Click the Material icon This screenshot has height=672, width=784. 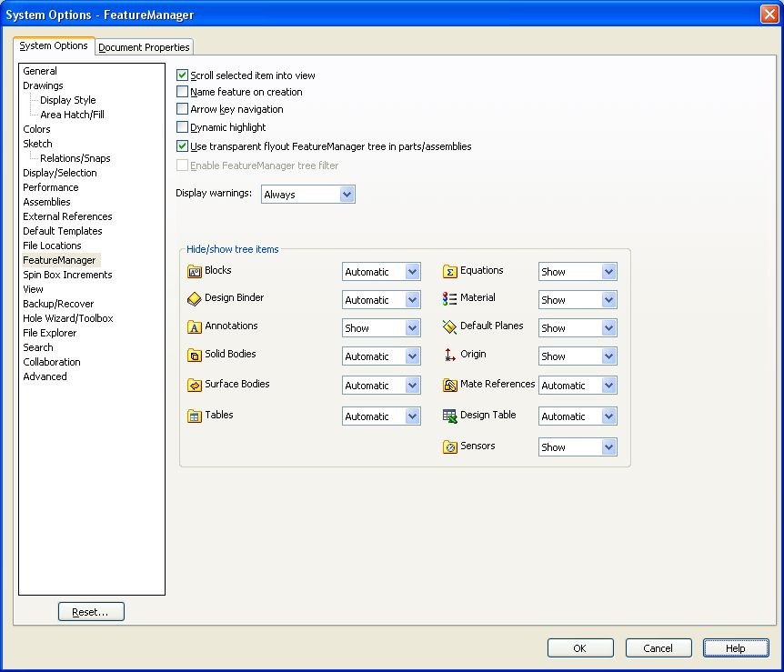point(450,298)
